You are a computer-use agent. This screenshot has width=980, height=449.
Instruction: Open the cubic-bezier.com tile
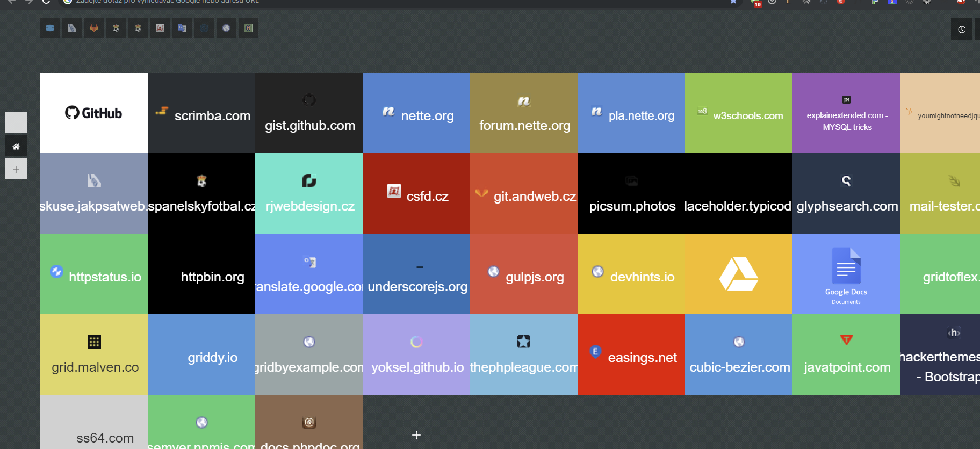[x=739, y=354]
